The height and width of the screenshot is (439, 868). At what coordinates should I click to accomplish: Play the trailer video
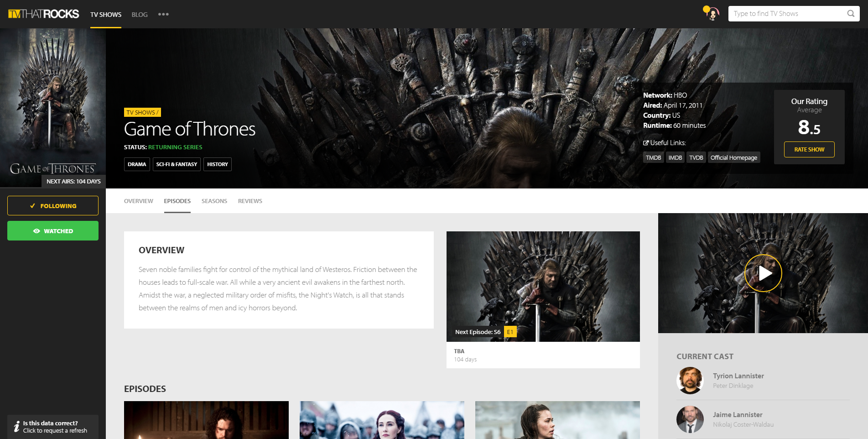763,273
